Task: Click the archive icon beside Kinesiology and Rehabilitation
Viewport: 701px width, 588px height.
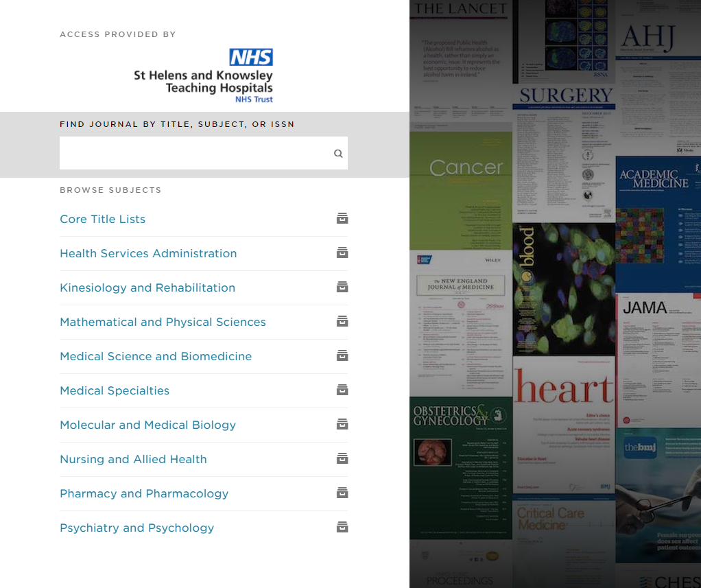Action: [x=342, y=287]
